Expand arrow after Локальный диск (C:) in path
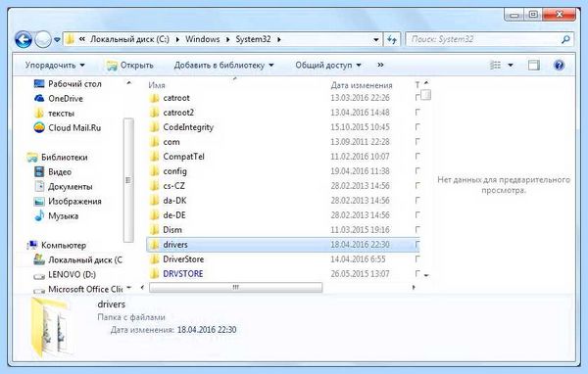This screenshot has height=374, width=588. (x=177, y=39)
